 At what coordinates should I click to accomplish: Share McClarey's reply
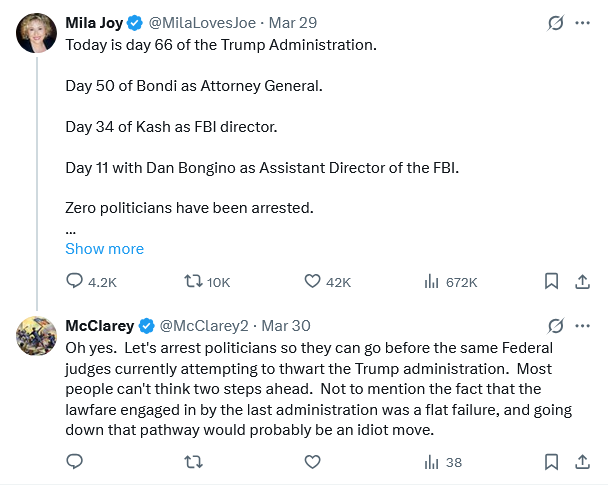click(583, 462)
